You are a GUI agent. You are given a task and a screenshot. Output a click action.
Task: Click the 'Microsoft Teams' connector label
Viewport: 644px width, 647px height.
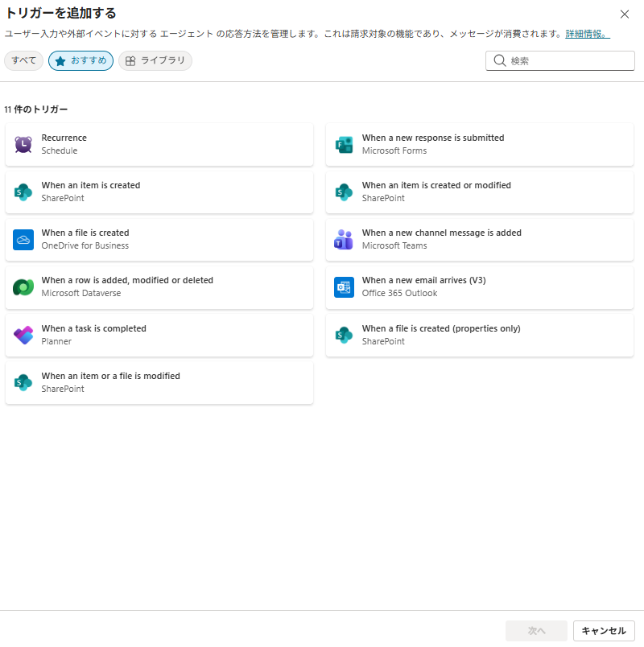394,245
